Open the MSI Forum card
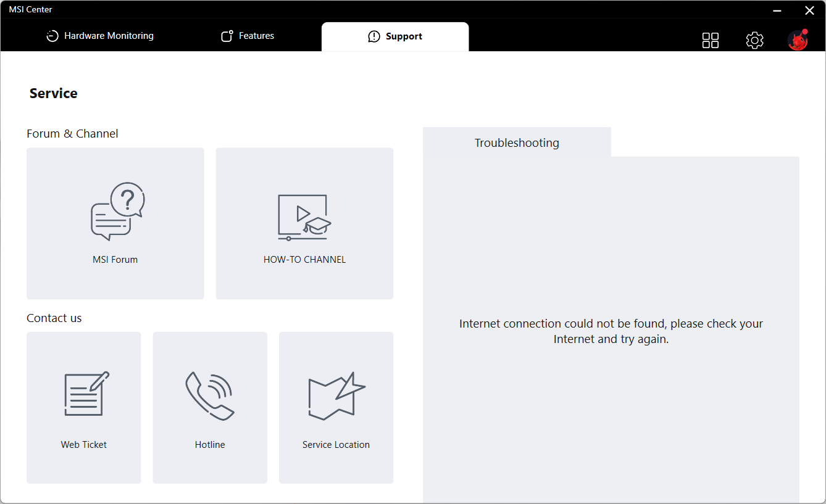This screenshot has height=504, width=826. [x=115, y=223]
